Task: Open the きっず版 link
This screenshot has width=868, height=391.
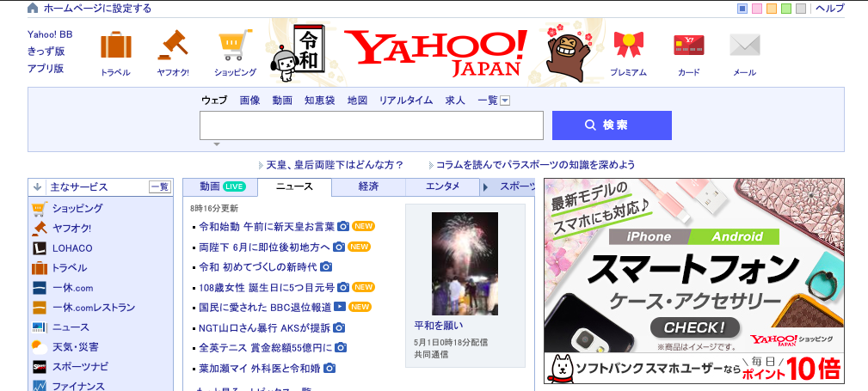Action: (x=46, y=52)
